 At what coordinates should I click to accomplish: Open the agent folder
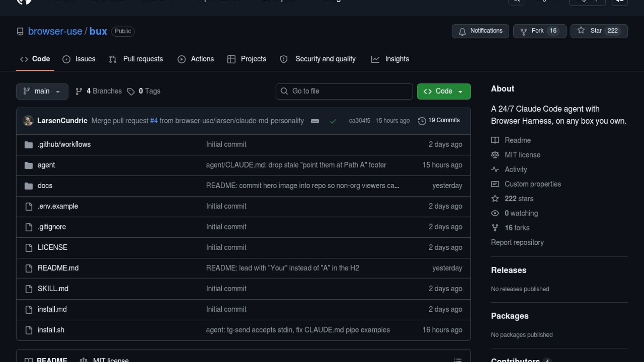click(46, 165)
